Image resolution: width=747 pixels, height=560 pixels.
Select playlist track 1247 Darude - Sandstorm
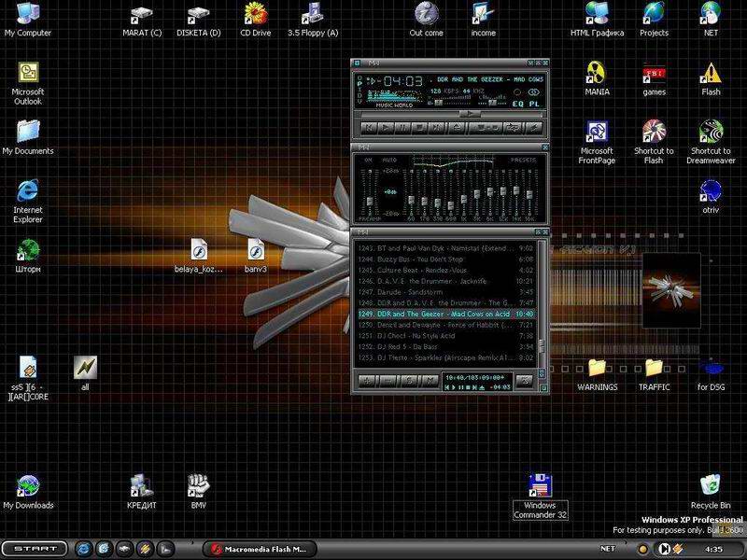pos(445,292)
